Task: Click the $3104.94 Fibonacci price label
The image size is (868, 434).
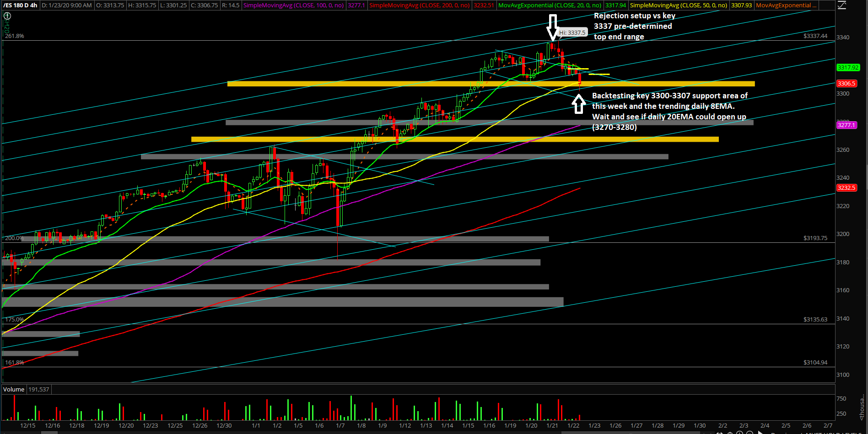Action: pyautogui.click(x=815, y=362)
